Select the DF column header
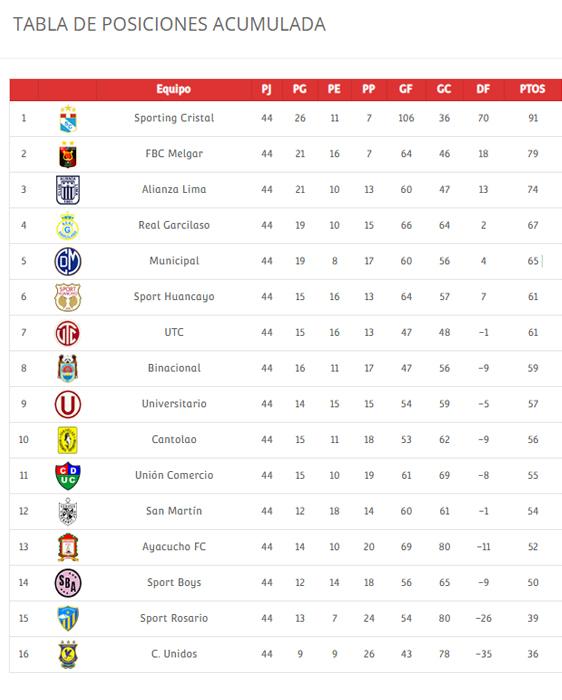The width and height of the screenshot is (562, 700). tap(483, 89)
